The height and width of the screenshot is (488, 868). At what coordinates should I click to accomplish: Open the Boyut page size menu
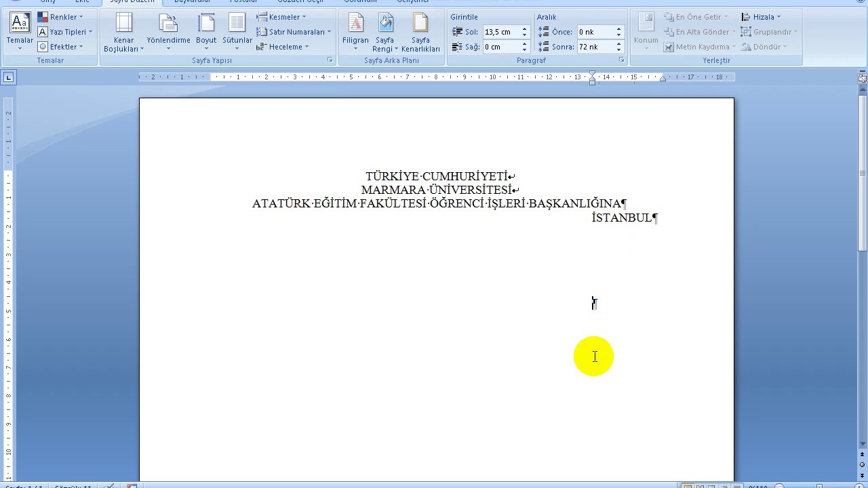click(x=206, y=33)
